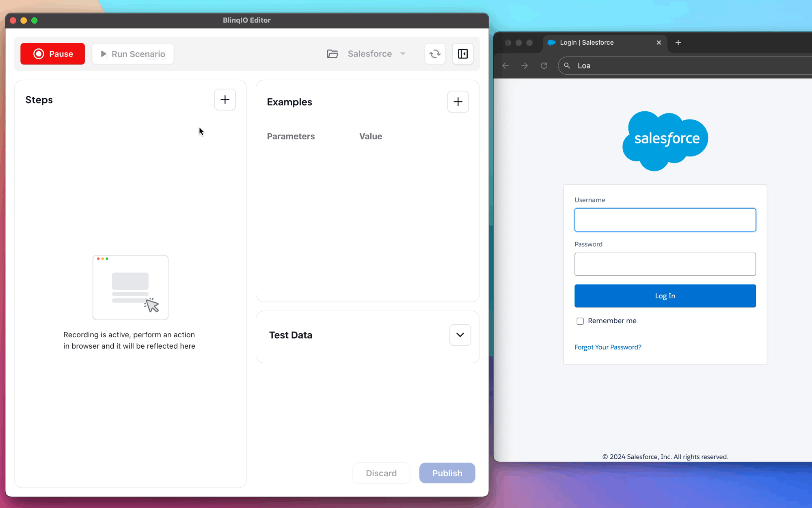Click the 'Recording is active' message text
Image resolution: width=812 pixels, height=508 pixels.
[129, 340]
